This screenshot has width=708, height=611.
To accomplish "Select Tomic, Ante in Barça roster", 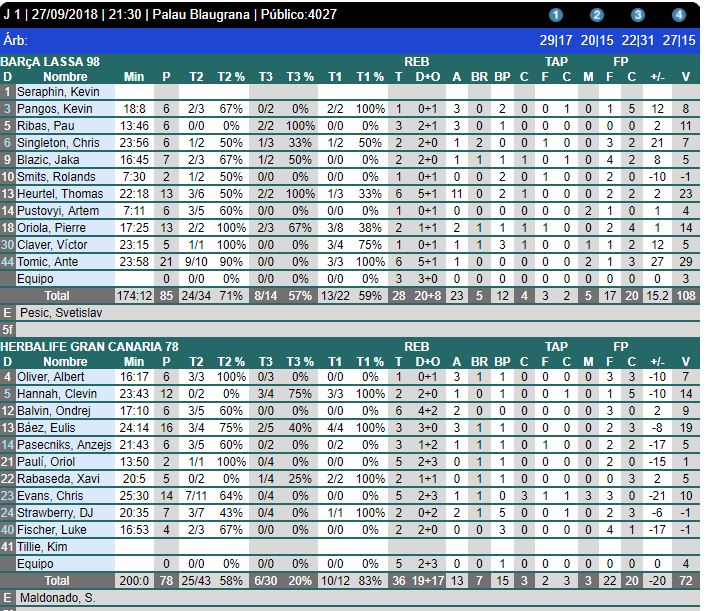I will tap(47, 261).
